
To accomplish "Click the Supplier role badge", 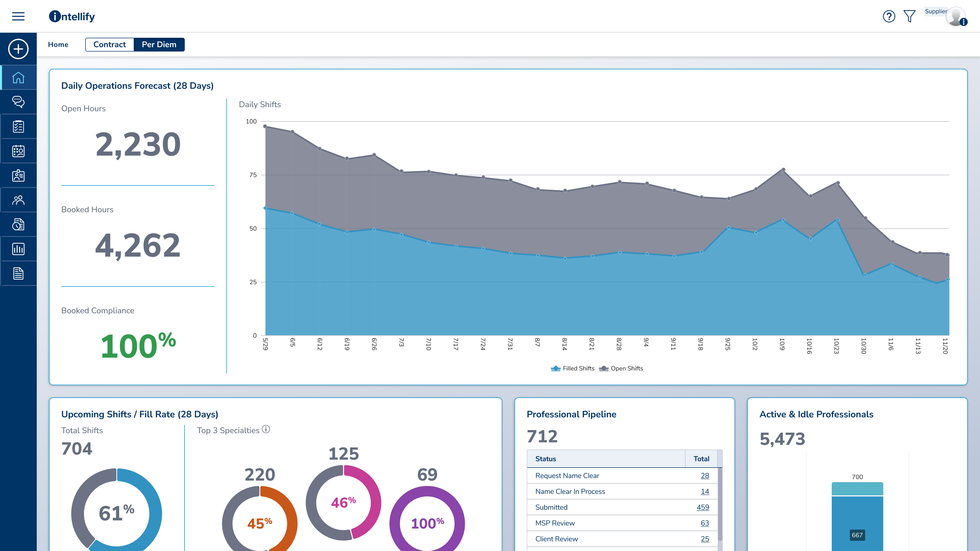I will pos(937,11).
